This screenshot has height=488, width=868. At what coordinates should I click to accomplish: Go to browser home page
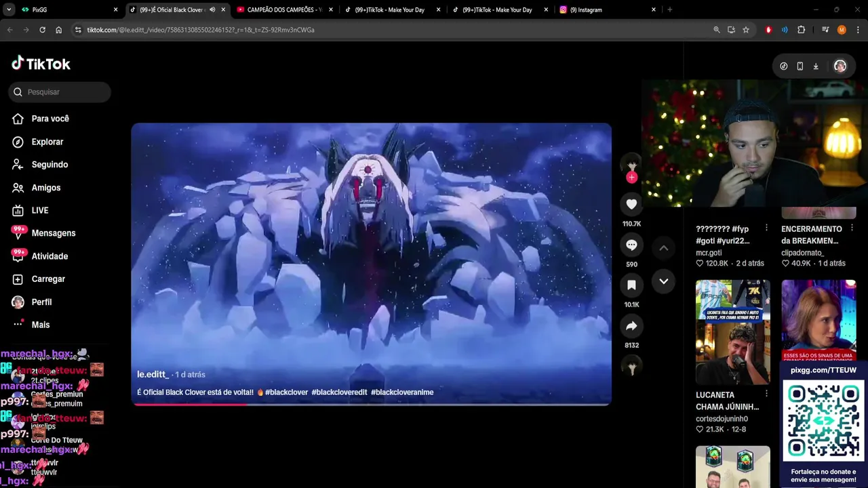point(58,30)
